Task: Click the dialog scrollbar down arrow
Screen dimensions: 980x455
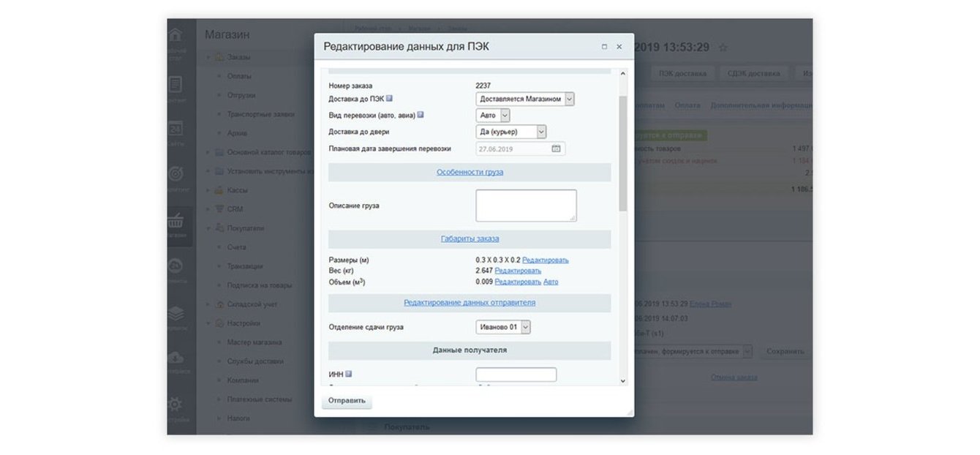Action: click(623, 381)
